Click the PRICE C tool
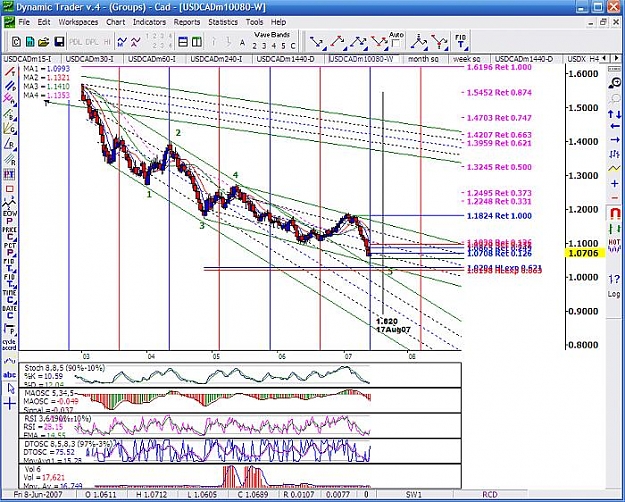 point(10,233)
